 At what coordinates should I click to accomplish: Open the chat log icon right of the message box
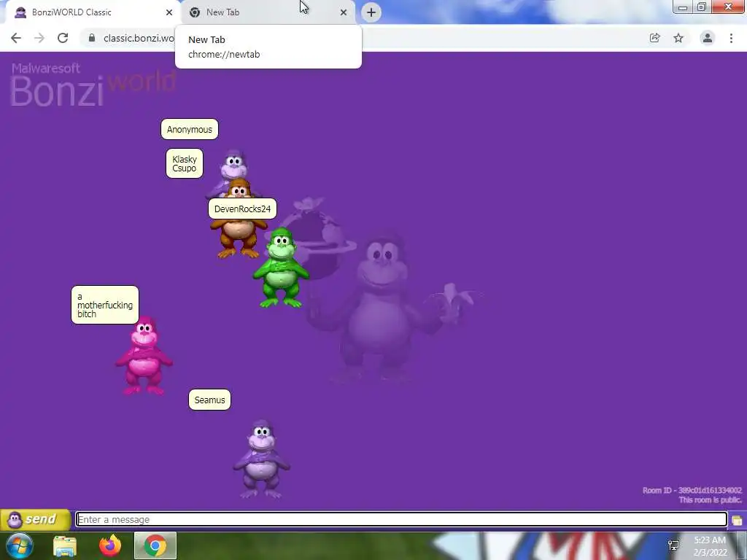(737, 520)
